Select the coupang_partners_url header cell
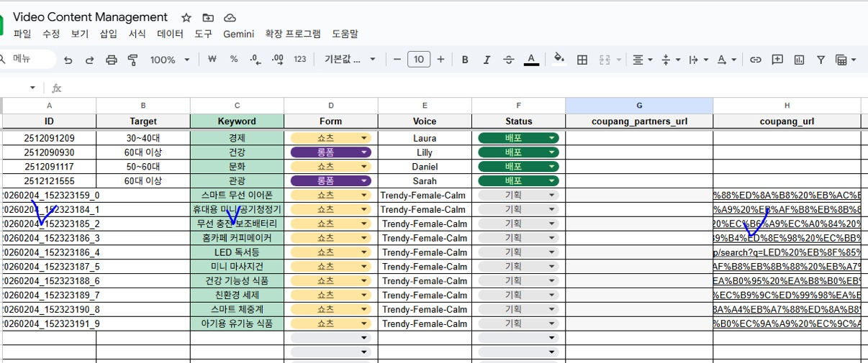The image size is (868, 363). click(639, 121)
